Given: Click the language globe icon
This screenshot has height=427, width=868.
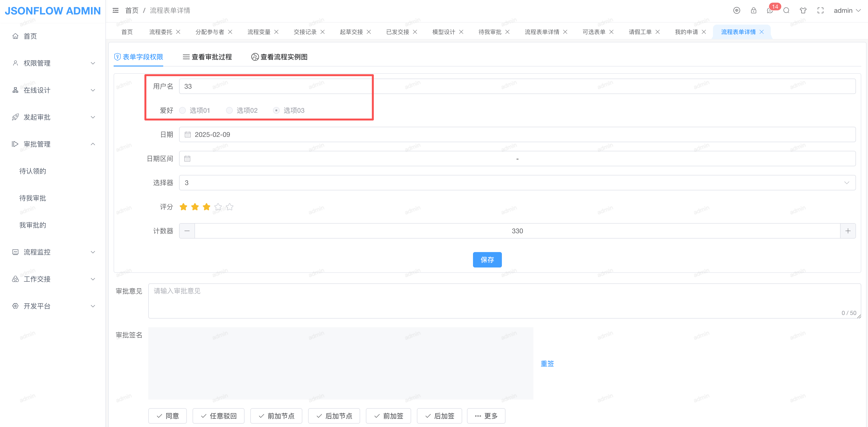Looking at the screenshot, I should tap(737, 10).
